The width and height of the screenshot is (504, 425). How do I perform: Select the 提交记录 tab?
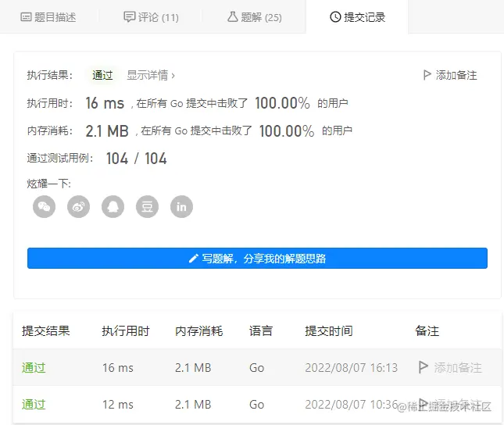tap(357, 17)
